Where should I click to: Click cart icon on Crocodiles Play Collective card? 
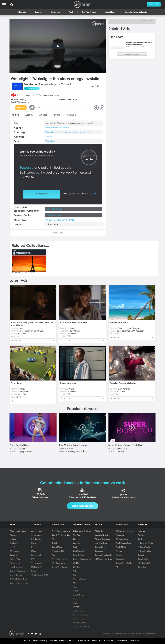coord(69,340)
